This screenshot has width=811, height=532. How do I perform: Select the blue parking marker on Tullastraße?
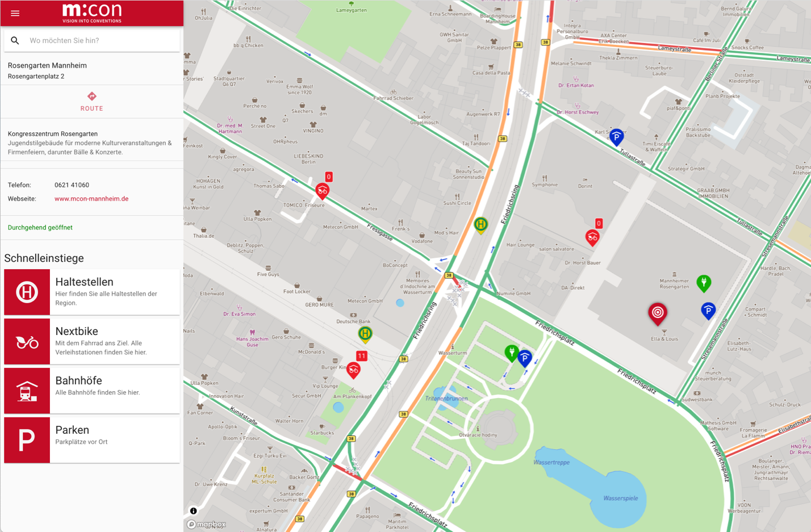click(x=616, y=137)
